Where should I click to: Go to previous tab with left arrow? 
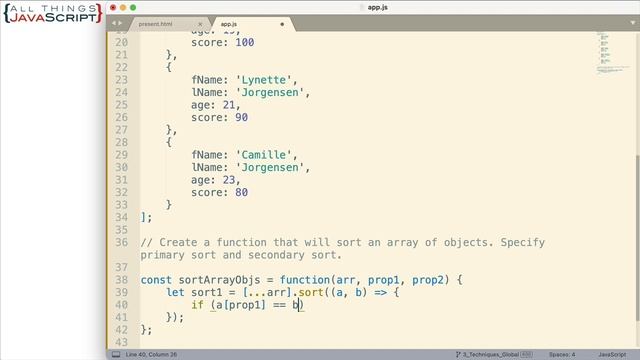114,23
